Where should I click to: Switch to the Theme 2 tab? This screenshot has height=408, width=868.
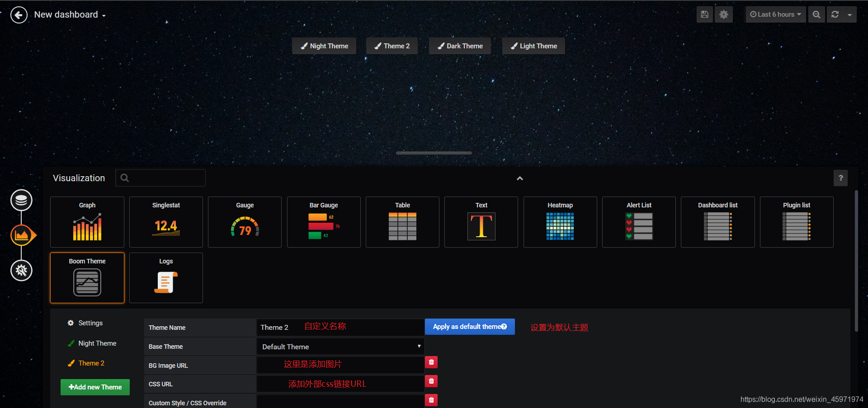click(x=90, y=363)
